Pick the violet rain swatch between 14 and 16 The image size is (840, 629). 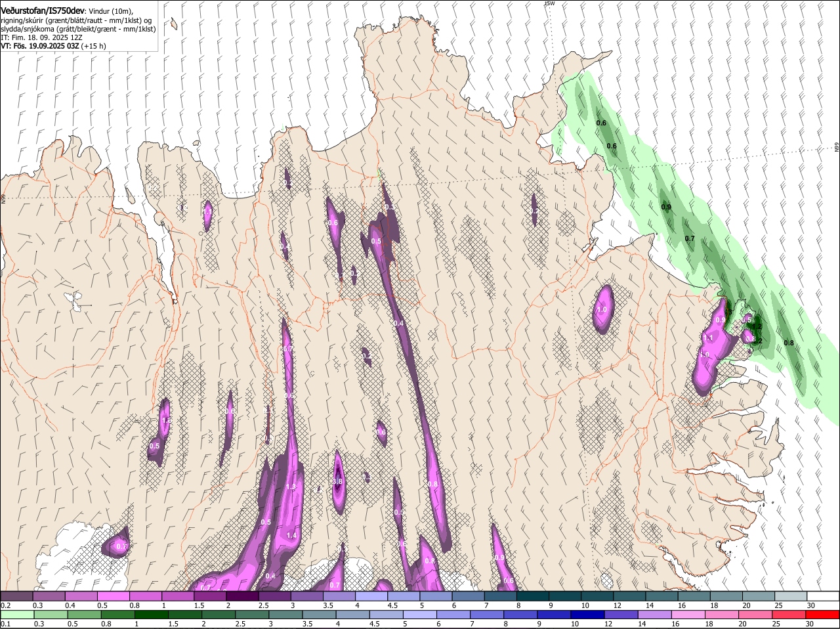(x=656, y=615)
